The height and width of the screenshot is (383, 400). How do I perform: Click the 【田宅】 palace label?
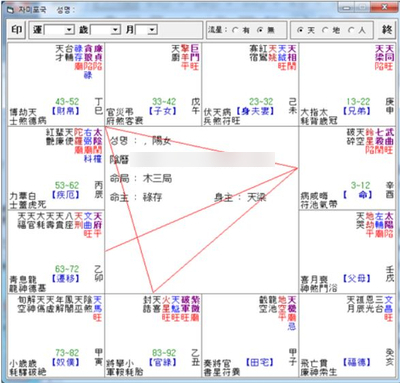tap(259, 362)
